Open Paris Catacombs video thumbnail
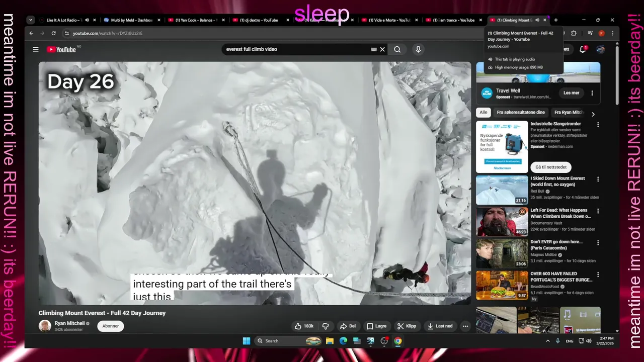This screenshot has height=362, width=644. tap(502, 253)
